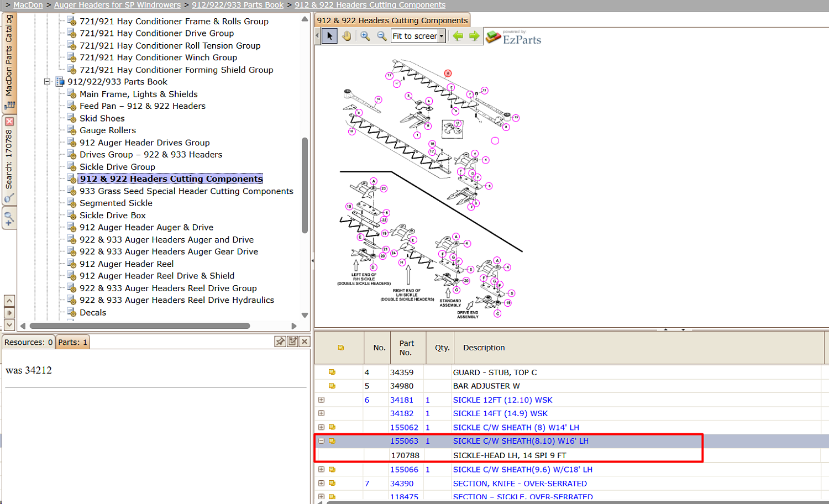Expand the 34182 Sickle 14FT row

tap(321, 413)
